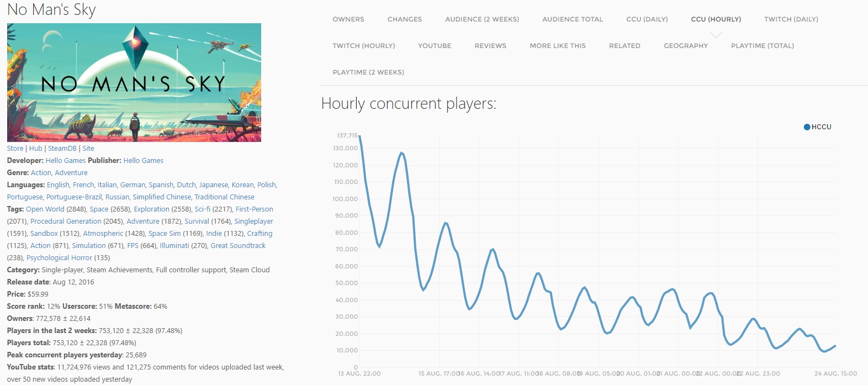Go to the YouTube tab
The width and height of the screenshot is (868, 385).
[x=435, y=46]
